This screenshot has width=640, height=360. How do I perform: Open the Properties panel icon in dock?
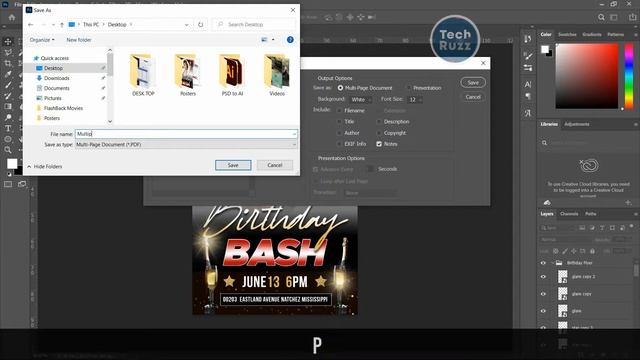coord(528,68)
